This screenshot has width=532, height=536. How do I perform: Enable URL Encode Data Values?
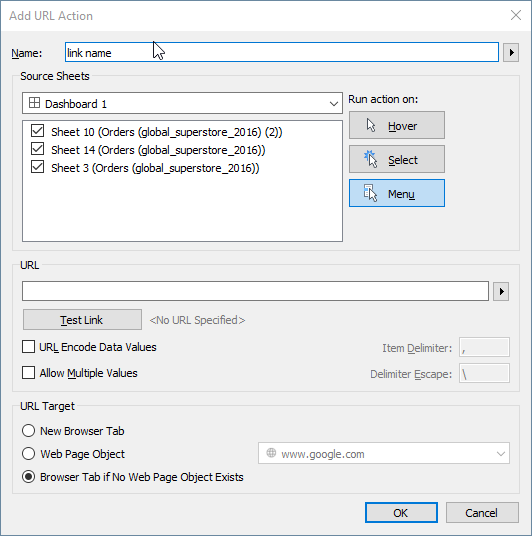[28, 346]
